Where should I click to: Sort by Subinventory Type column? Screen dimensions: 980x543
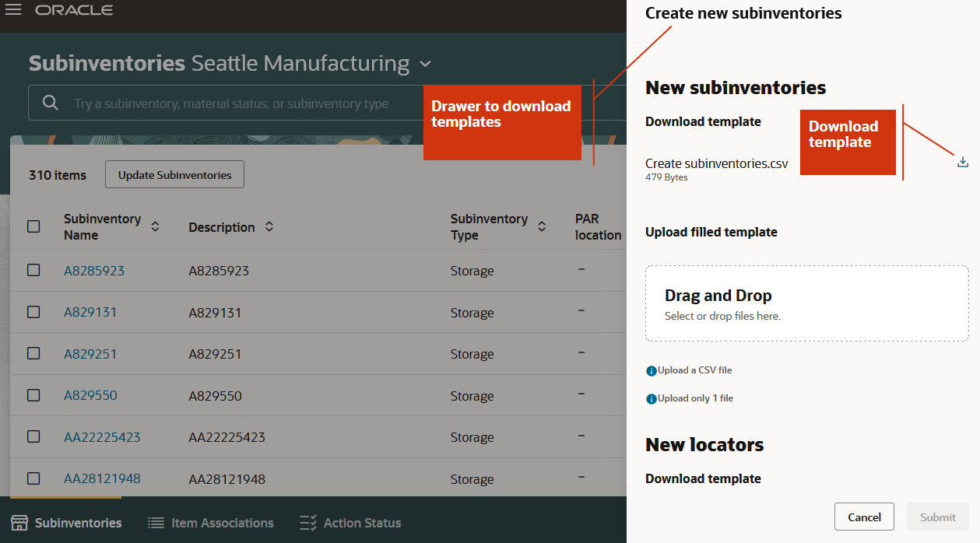click(x=542, y=226)
